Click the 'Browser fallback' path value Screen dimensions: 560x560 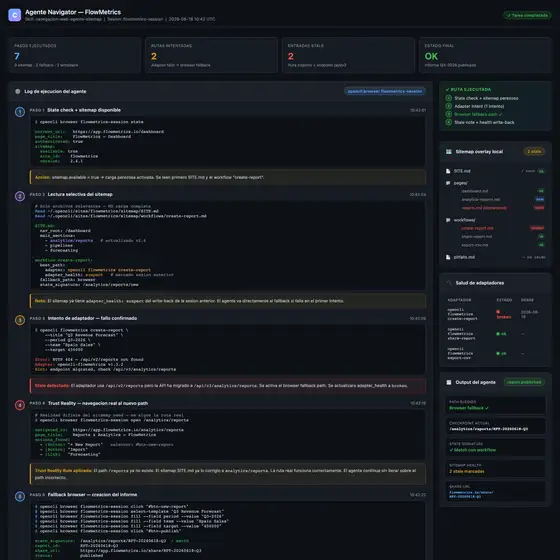pyautogui.click(x=469, y=408)
